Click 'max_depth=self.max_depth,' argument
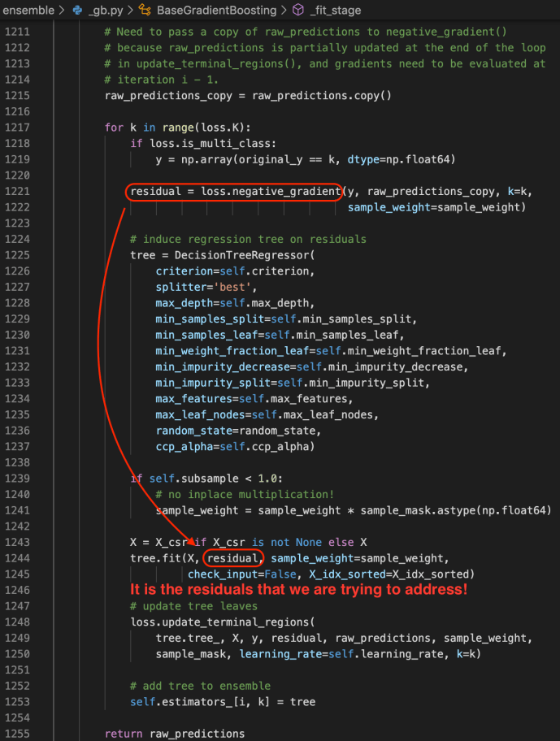560x741 pixels. point(235,303)
